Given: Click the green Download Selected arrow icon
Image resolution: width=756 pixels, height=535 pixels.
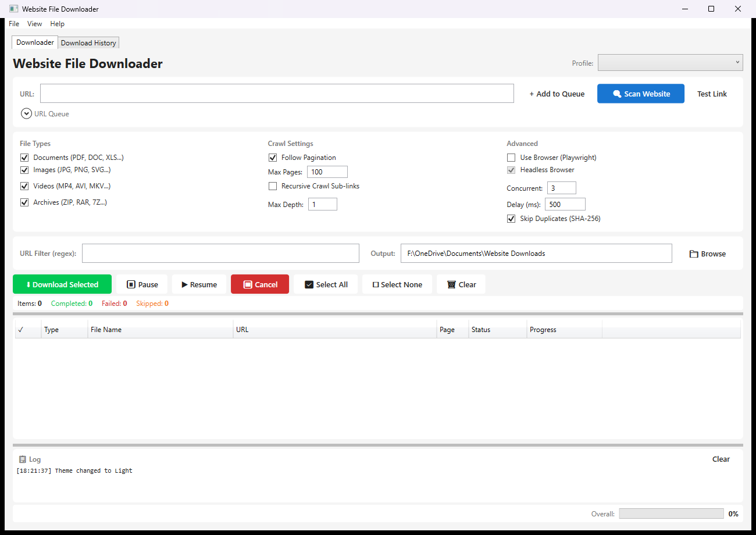Looking at the screenshot, I should (x=28, y=285).
